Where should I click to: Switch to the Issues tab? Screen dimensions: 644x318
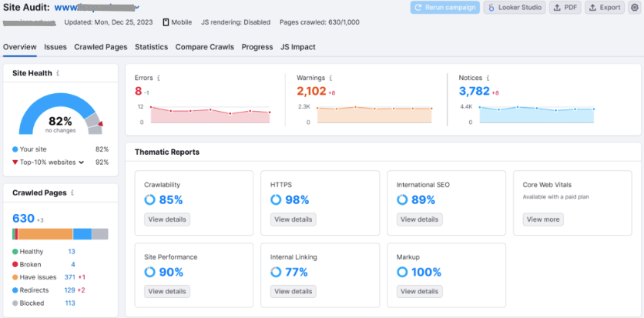pyautogui.click(x=55, y=47)
